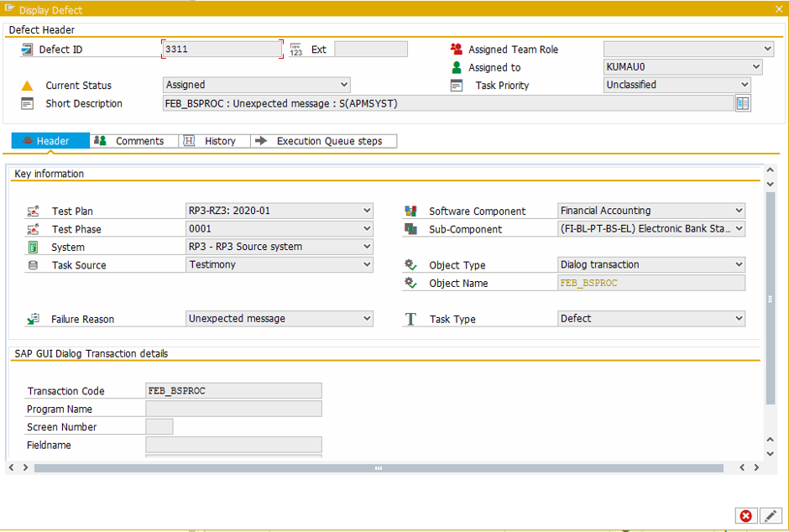The width and height of the screenshot is (789, 532).
Task: Switch to the History tab
Action: (214, 141)
